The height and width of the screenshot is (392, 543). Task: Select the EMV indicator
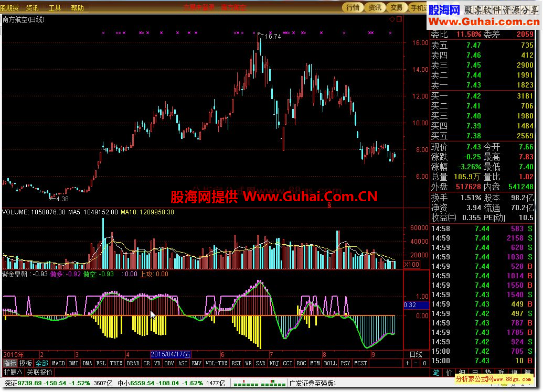coord(197,363)
